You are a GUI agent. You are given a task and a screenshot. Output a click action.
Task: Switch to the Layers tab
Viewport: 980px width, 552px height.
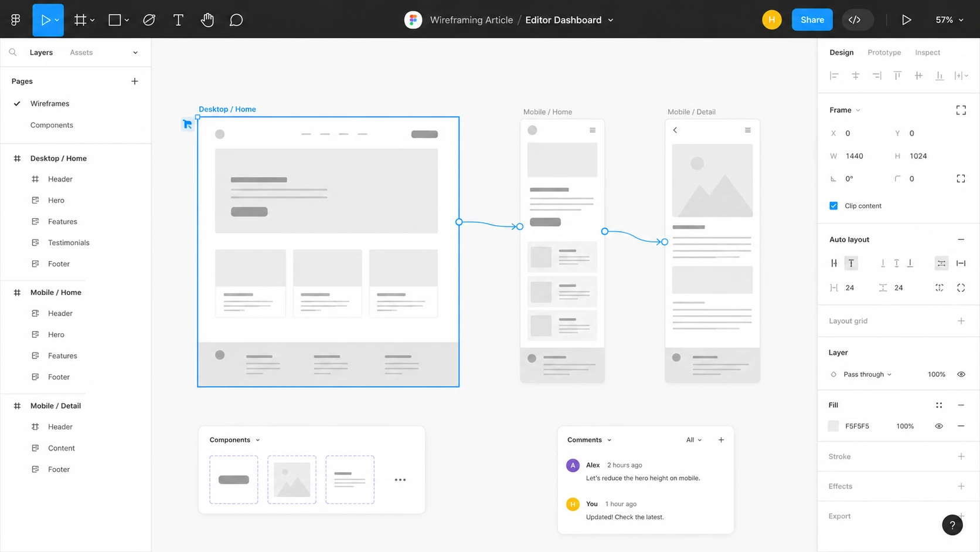pos(41,52)
